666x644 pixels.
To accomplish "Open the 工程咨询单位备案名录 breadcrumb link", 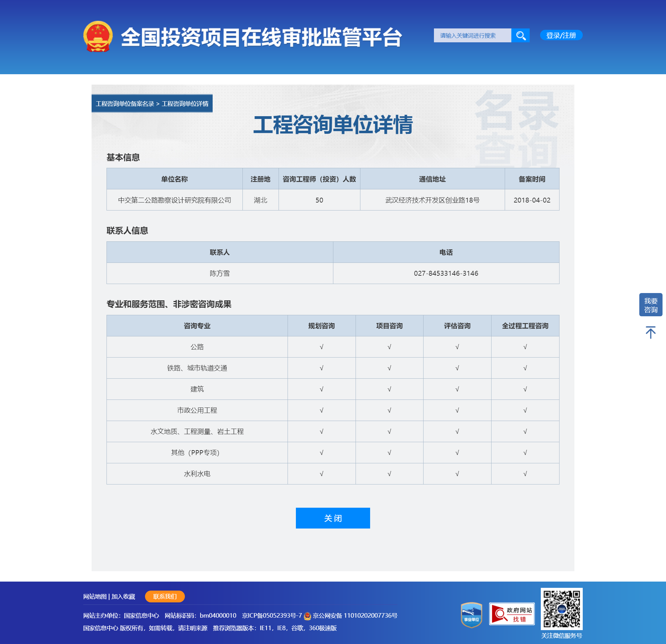I will (x=125, y=103).
